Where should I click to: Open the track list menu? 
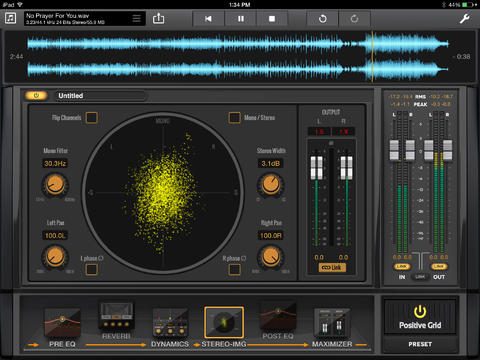tap(137, 18)
